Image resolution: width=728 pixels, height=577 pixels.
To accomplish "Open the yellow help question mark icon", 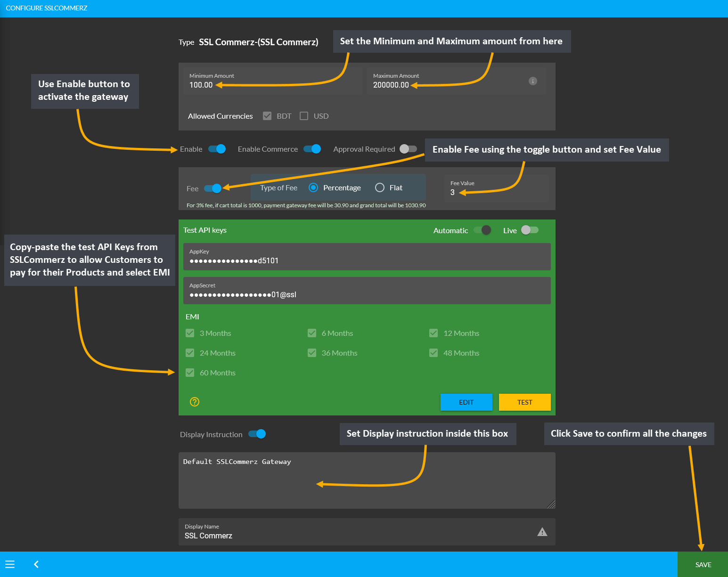I will coord(195,402).
